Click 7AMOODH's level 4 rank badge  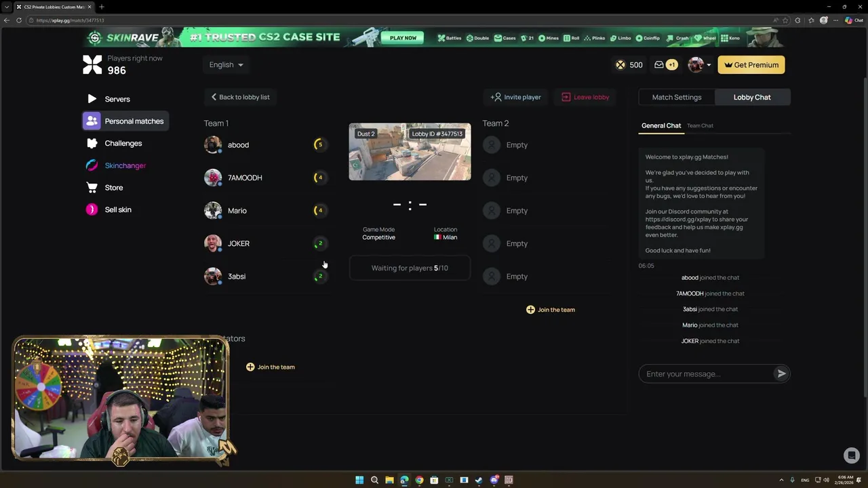[319, 178]
